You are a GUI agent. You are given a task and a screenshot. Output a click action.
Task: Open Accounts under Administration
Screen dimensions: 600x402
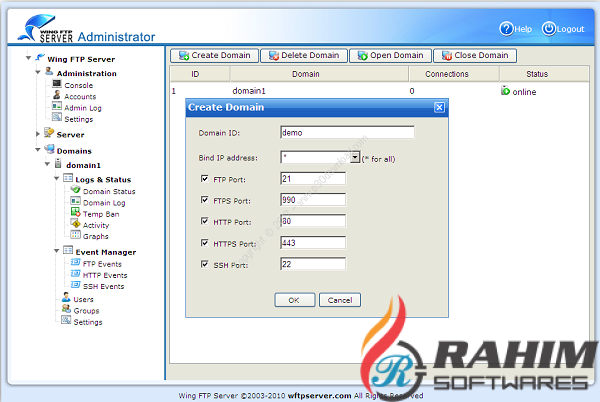click(79, 96)
